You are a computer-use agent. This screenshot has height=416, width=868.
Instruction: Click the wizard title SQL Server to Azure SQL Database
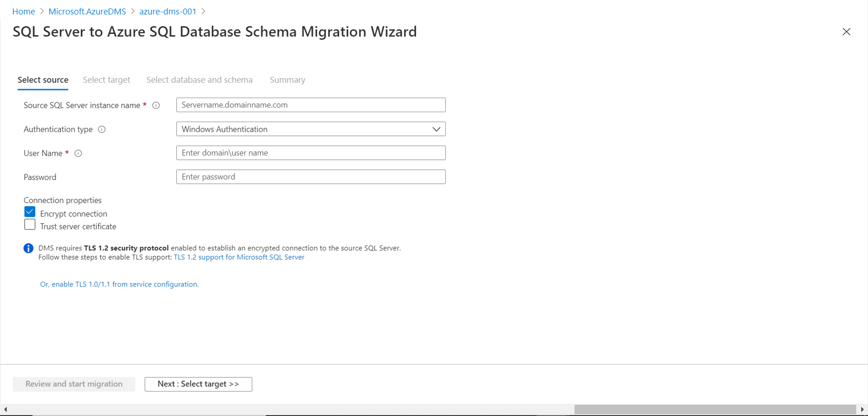(x=214, y=32)
